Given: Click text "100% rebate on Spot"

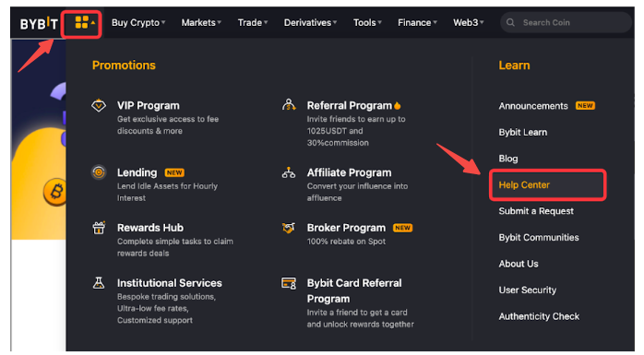Looking at the screenshot, I should (346, 242).
